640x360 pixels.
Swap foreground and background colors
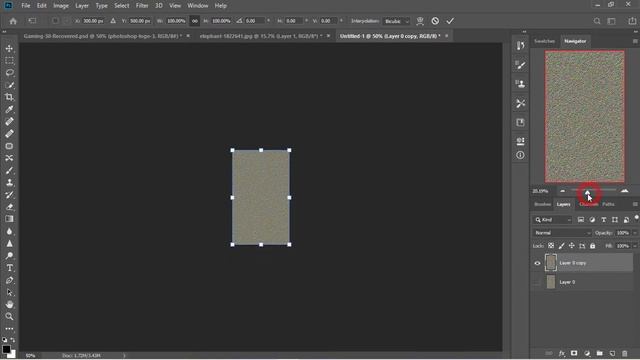coord(13,340)
